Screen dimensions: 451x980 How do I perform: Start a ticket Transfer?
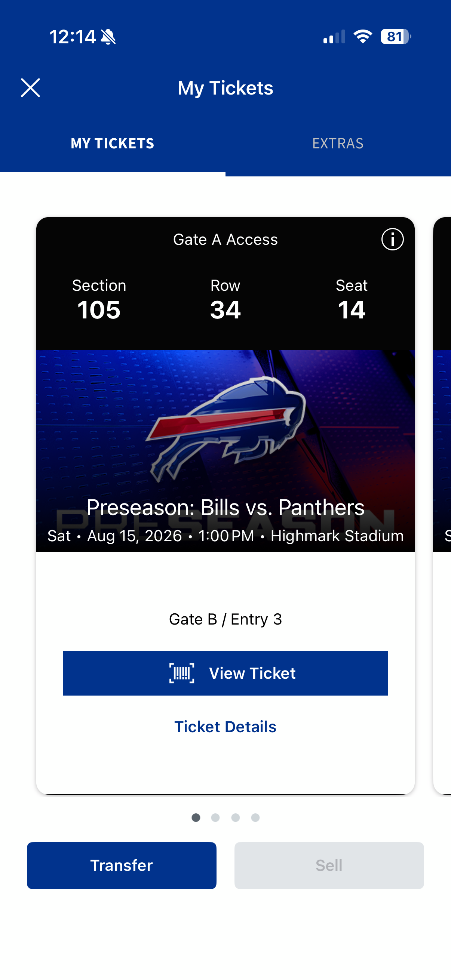pos(122,865)
